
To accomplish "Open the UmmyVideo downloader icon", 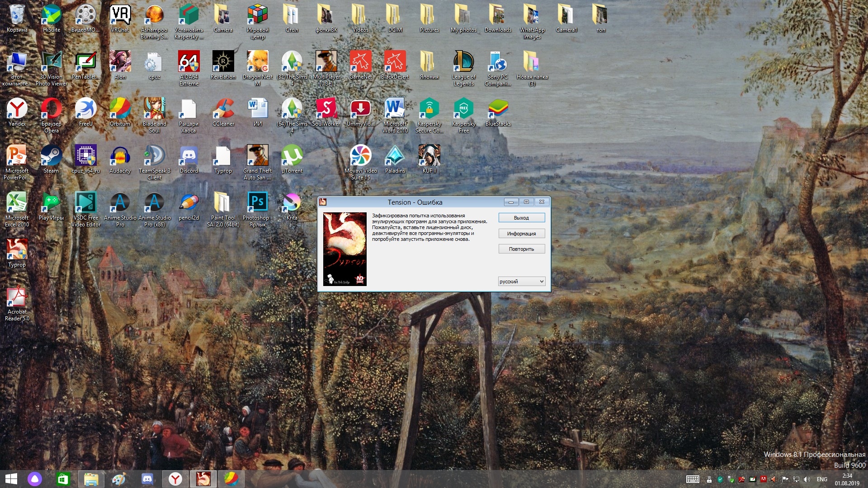I will (x=360, y=113).
